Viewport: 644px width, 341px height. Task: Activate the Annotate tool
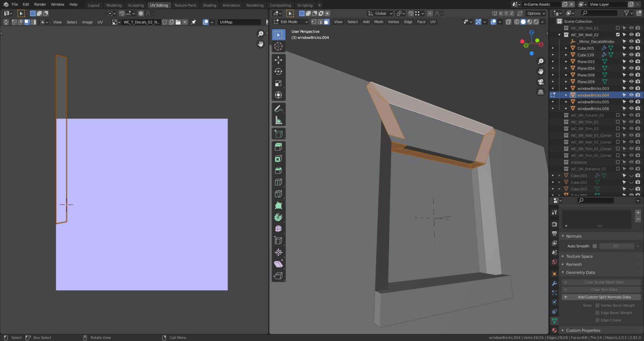point(278,108)
